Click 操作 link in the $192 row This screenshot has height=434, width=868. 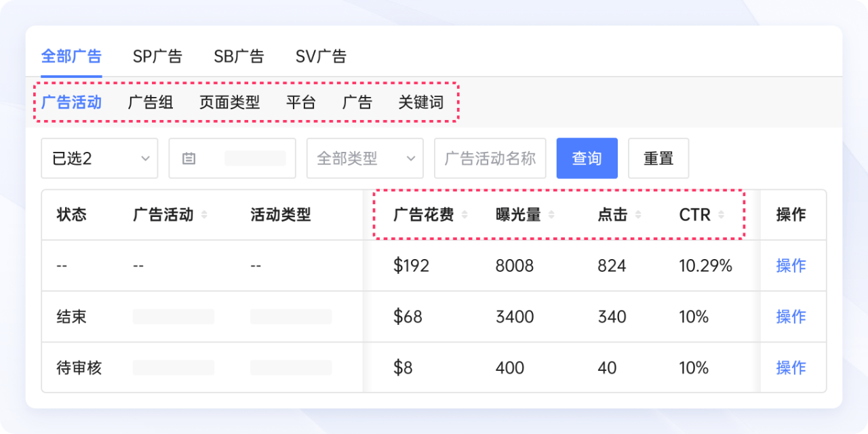coord(791,265)
